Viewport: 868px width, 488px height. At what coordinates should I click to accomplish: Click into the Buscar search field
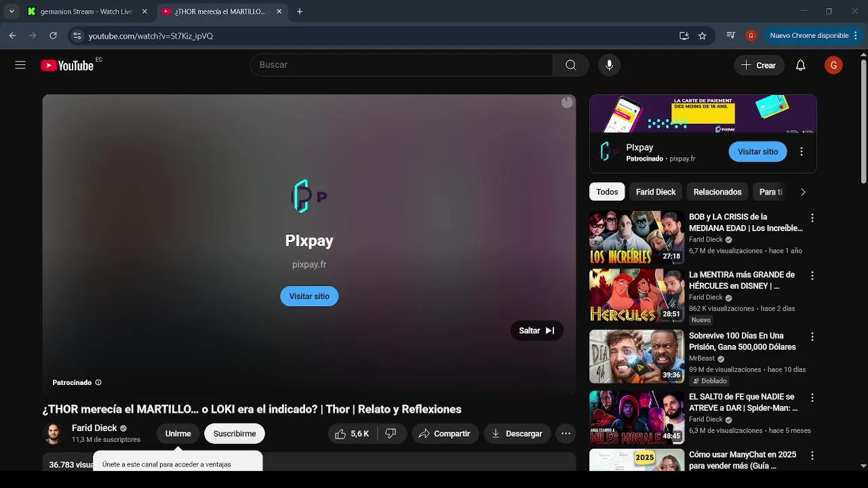pos(401,65)
